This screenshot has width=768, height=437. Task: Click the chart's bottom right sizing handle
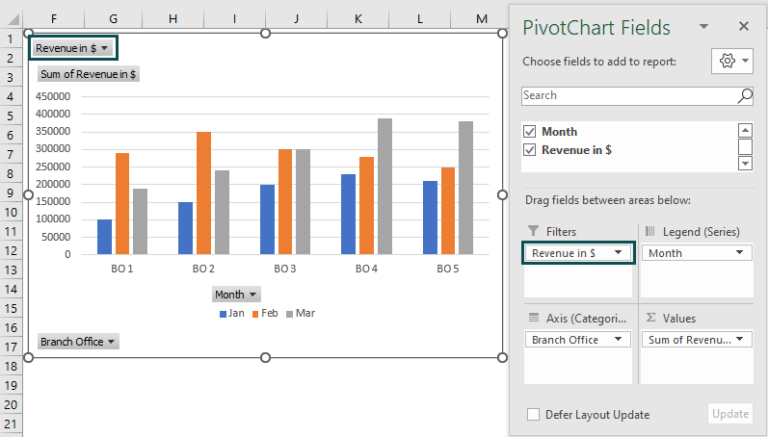click(x=502, y=358)
